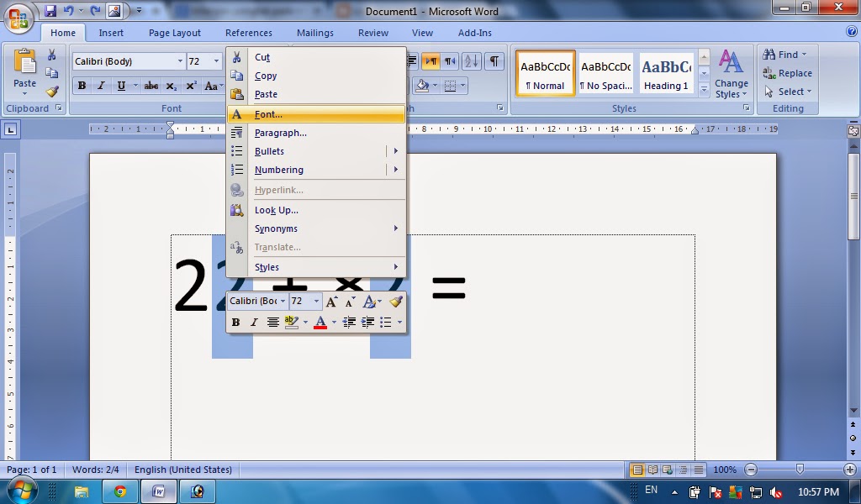
Task: Choose Paragraph... from the context menu
Action: tap(316, 133)
